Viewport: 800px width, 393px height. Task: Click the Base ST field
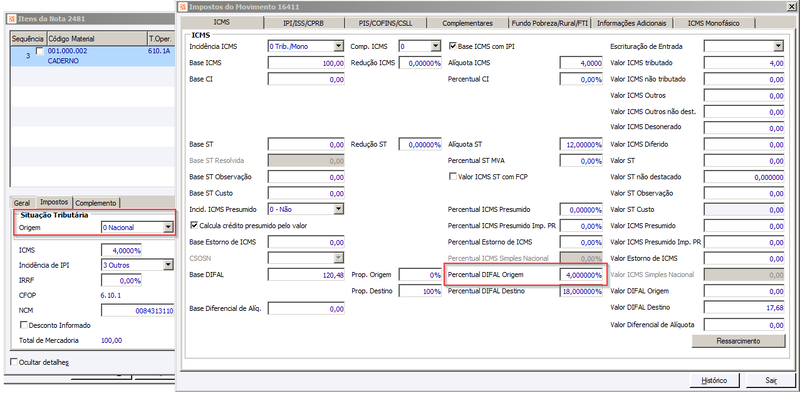point(306,144)
